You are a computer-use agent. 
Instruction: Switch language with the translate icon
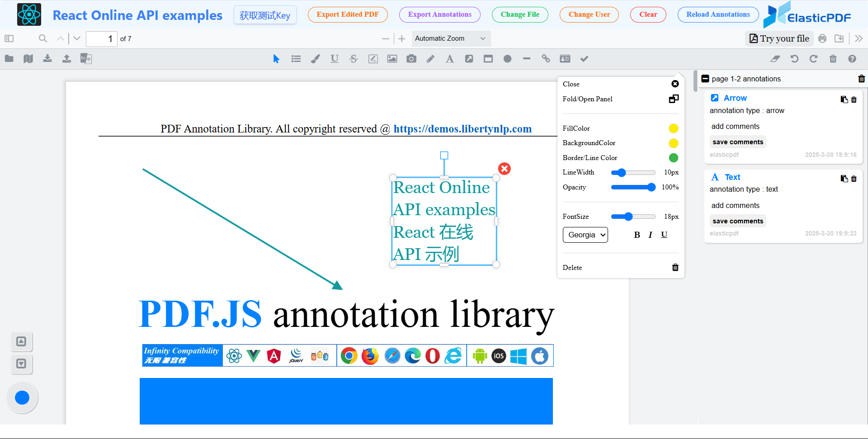pos(86,59)
